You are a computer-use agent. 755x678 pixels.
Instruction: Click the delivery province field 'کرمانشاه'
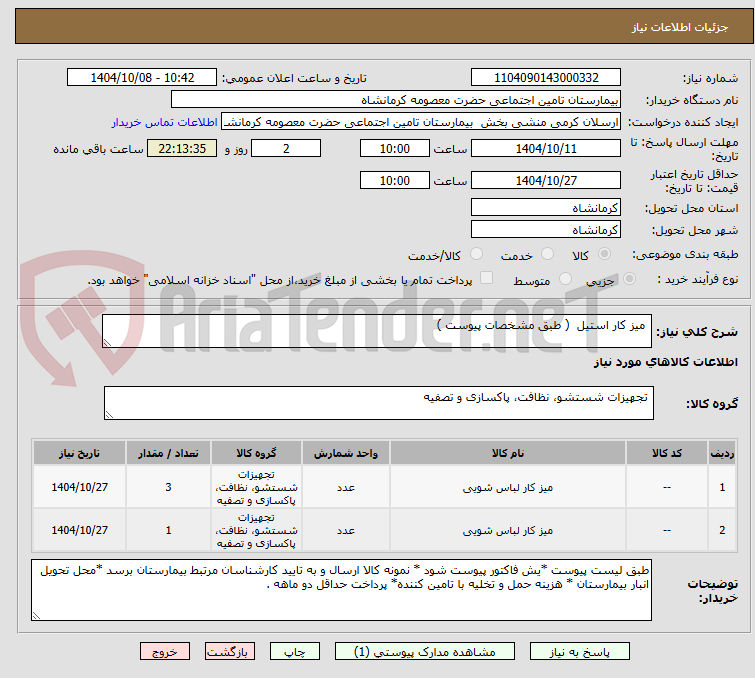click(x=546, y=208)
